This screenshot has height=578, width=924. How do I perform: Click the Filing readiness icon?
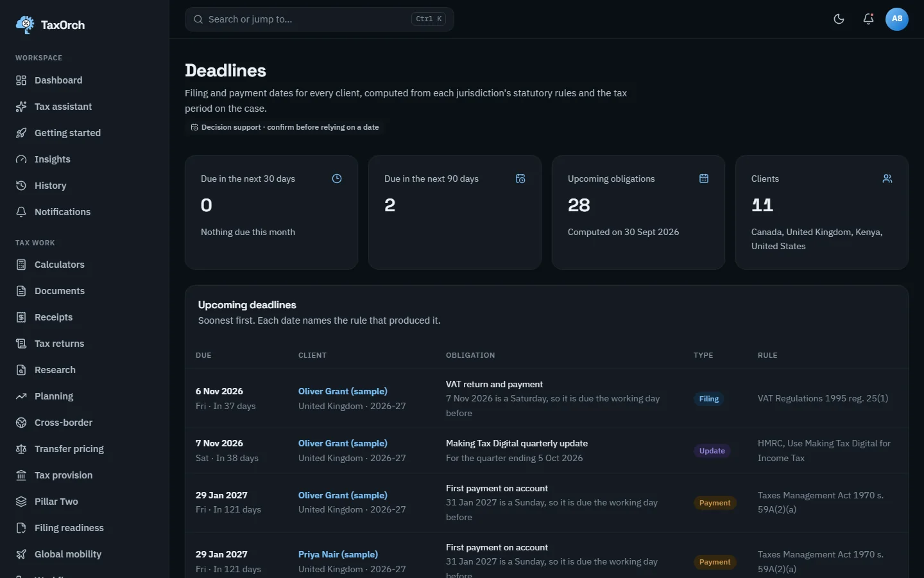[x=21, y=528]
